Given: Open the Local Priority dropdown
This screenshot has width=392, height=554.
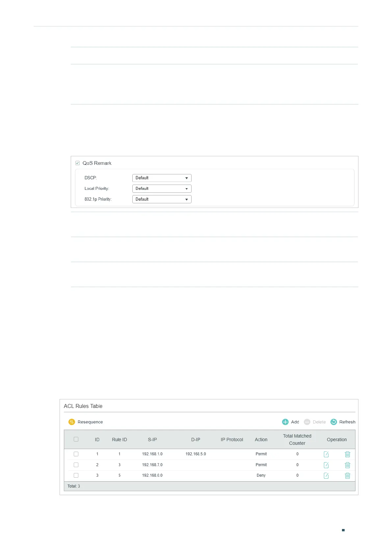Looking at the screenshot, I should pyautogui.click(x=162, y=189).
